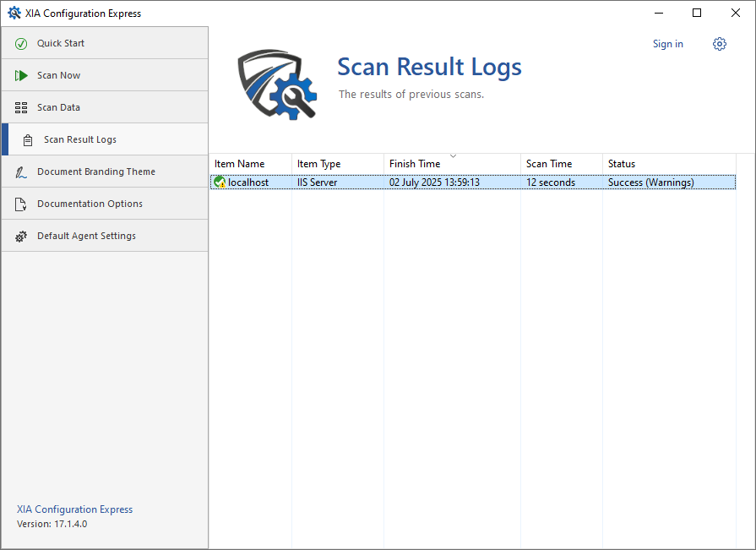The height and width of the screenshot is (550, 756).
Task: Sort by the Finish Time column header
Action: (x=452, y=164)
